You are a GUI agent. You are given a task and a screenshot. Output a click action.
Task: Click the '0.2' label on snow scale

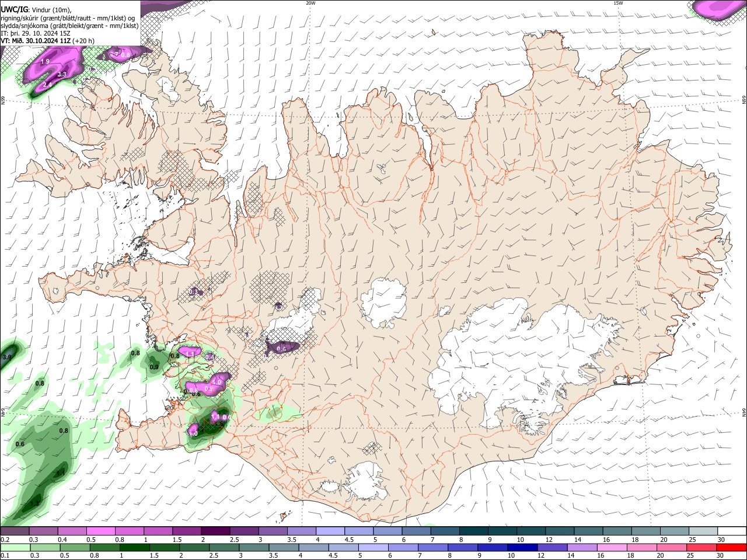click(x=4, y=540)
